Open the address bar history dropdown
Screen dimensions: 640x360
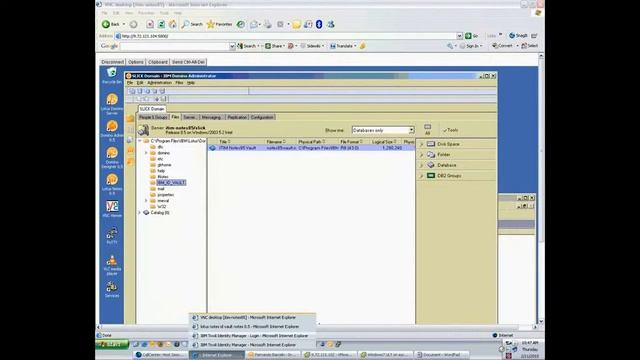coord(460,36)
